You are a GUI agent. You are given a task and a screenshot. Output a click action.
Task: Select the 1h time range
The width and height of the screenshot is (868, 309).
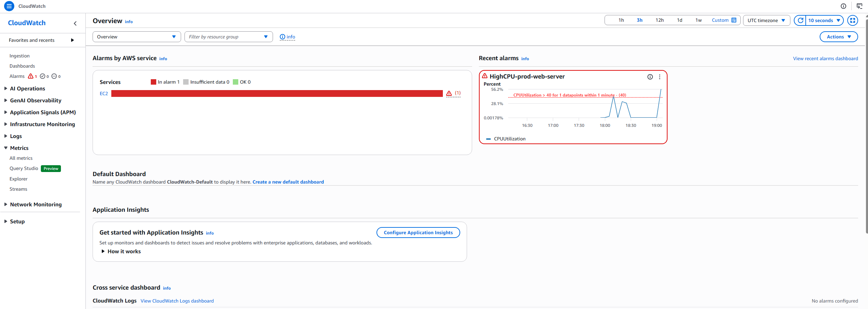[x=621, y=20]
